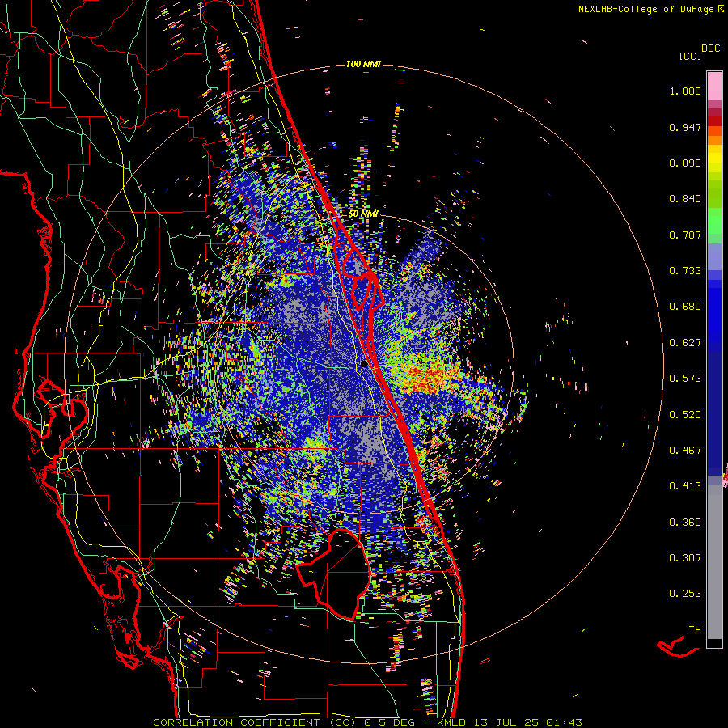
Task: Click the 0.840 scale value
Action: point(685,199)
